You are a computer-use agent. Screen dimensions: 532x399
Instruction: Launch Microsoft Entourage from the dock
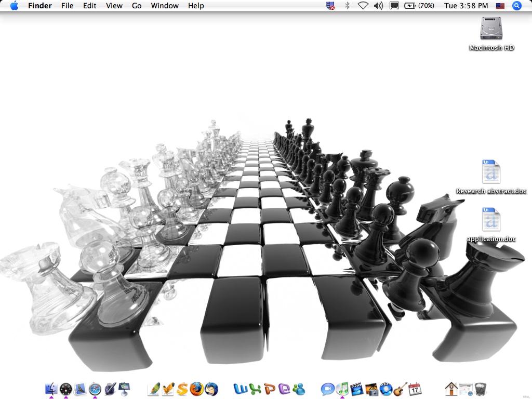point(285,389)
